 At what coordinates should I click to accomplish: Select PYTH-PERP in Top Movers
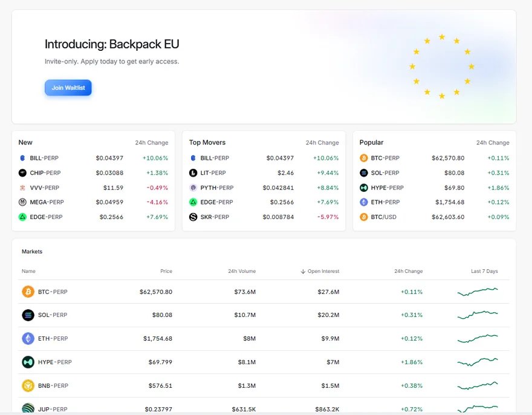pyautogui.click(x=217, y=188)
